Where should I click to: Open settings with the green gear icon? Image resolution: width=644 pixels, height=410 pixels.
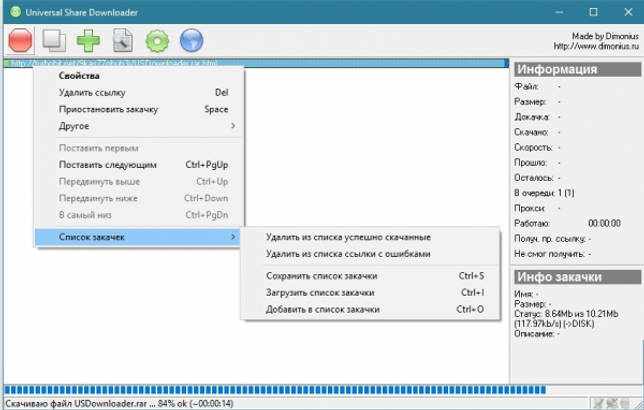point(157,41)
